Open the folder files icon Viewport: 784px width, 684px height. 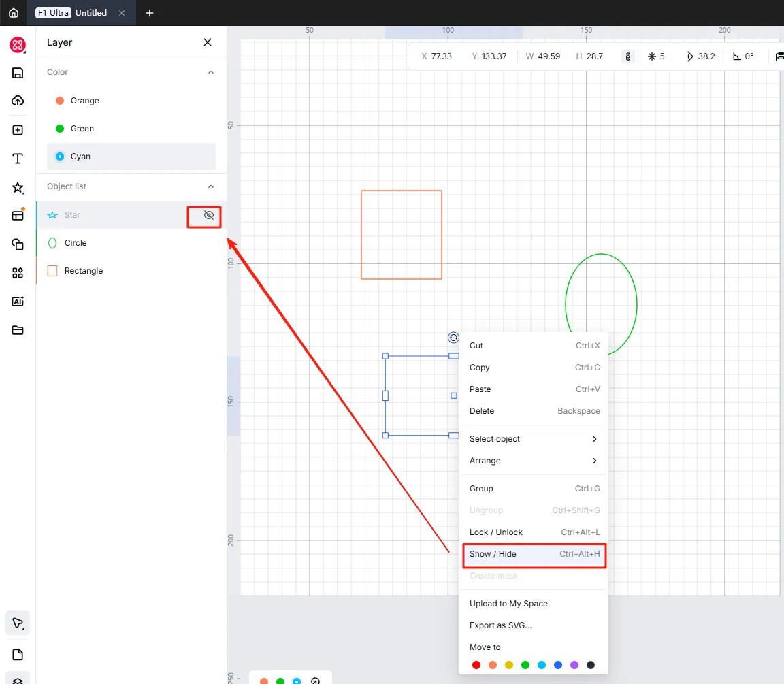[18, 330]
